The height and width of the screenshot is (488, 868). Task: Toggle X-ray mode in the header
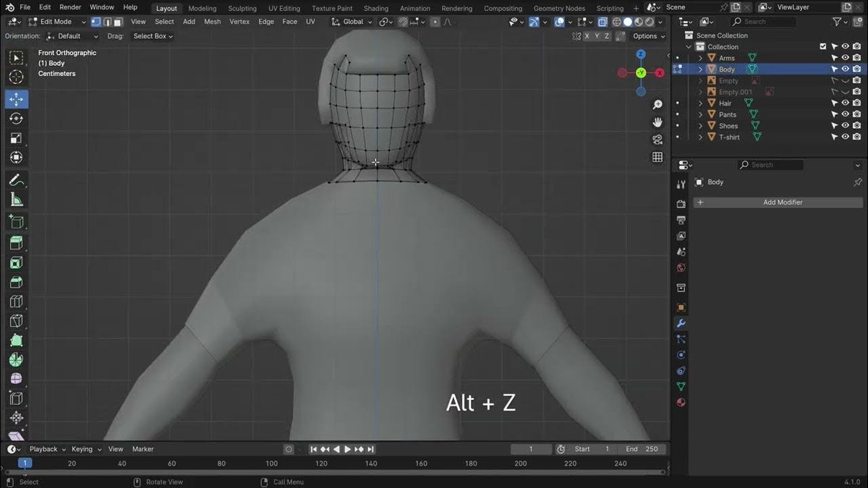(603, 22)
